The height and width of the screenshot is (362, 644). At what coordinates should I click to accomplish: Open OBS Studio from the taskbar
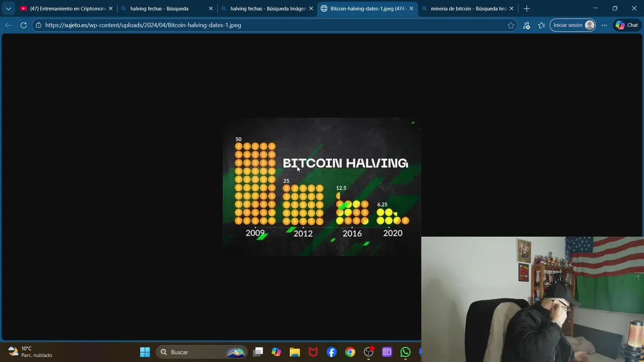coord(369,352)
